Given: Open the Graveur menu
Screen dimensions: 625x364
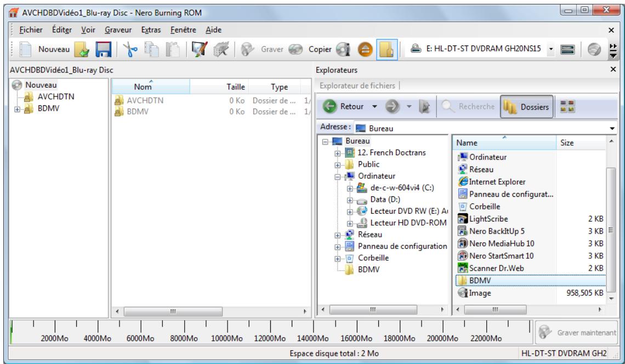Looking at the screenshot, I should pos(118,30).
